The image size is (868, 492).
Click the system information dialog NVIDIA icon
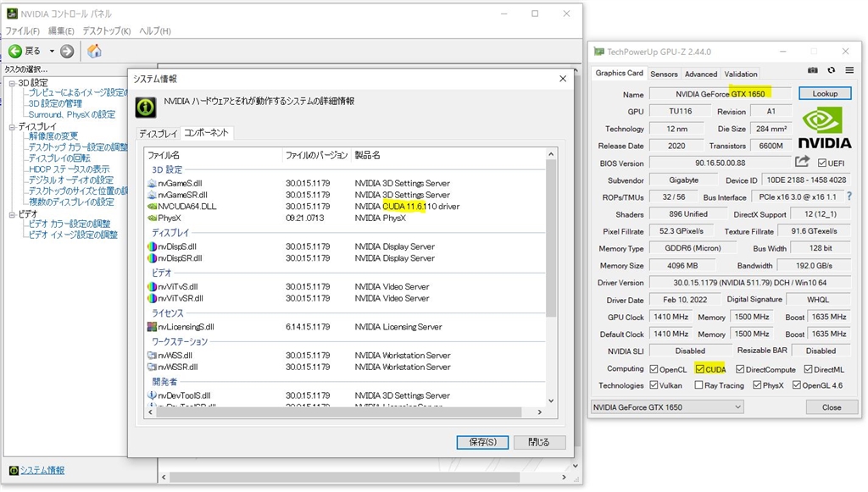(146, 108)
